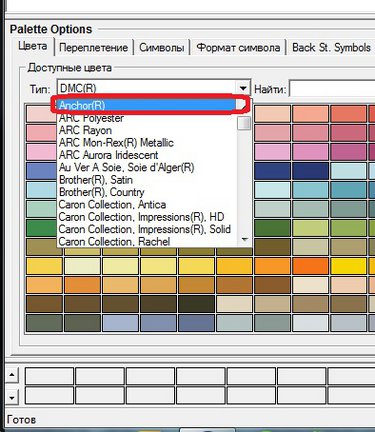The width and height of the screenshot is (375, 432).
Task: Click the first empty palette cell beside up arrow
Action: click(x=49, y=376)
